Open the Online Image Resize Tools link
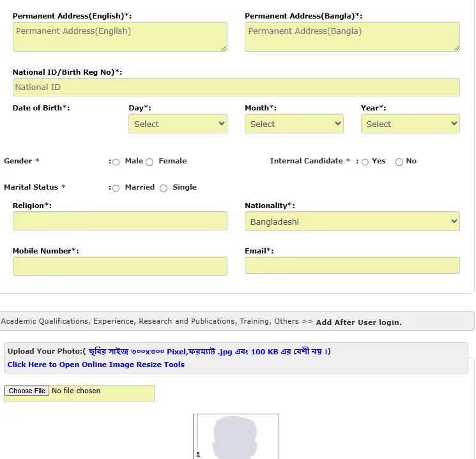This screenshot has height=459, width=476. 96,365
